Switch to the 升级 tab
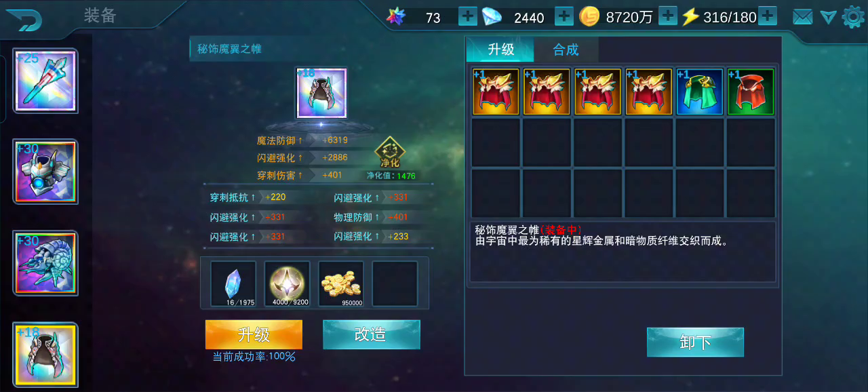This screenshot has width=868, height=392. point(500,50)
